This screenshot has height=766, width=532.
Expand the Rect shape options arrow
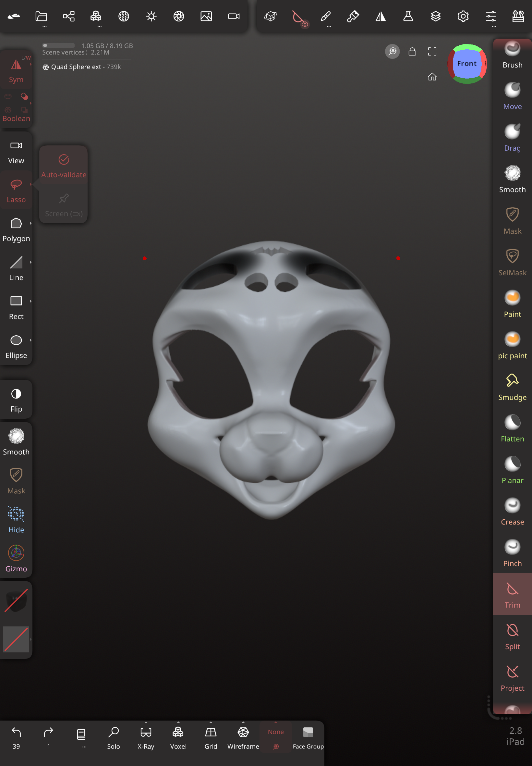[x=31, y=301]
